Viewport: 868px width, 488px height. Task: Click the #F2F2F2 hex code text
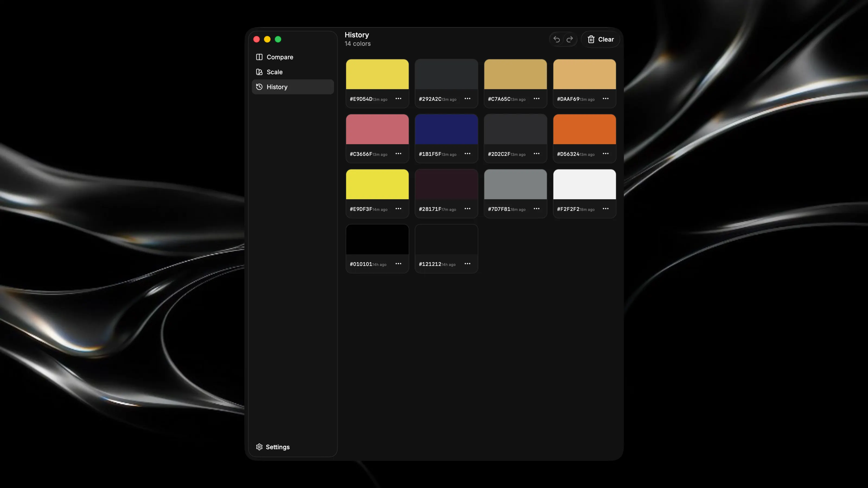coord(568,209)
